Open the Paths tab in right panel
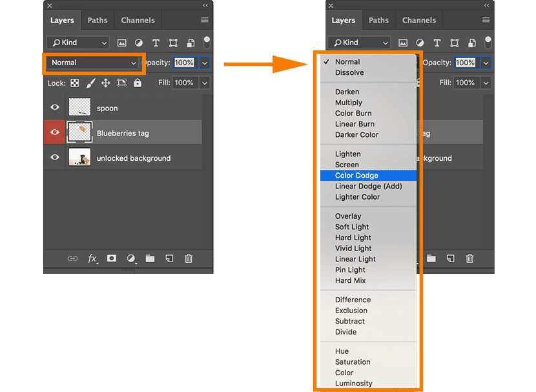The image size is (536, 392). coord(378,20)
